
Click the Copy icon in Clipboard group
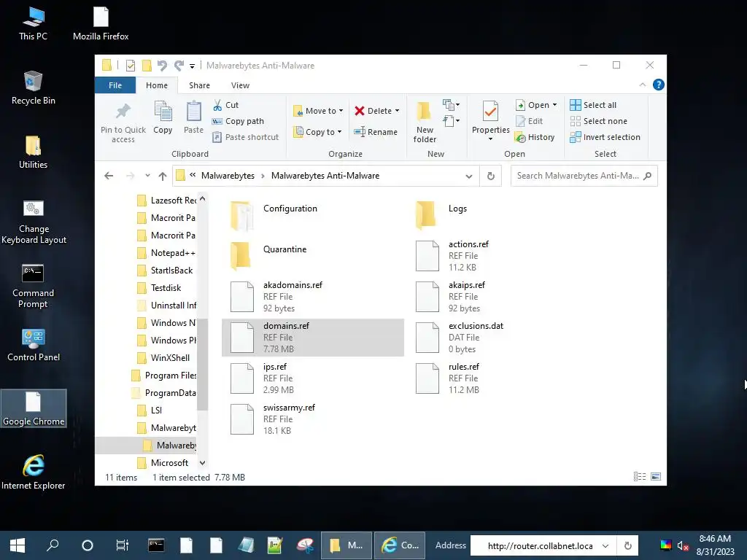pyautogui.click(x=163, y=112)
